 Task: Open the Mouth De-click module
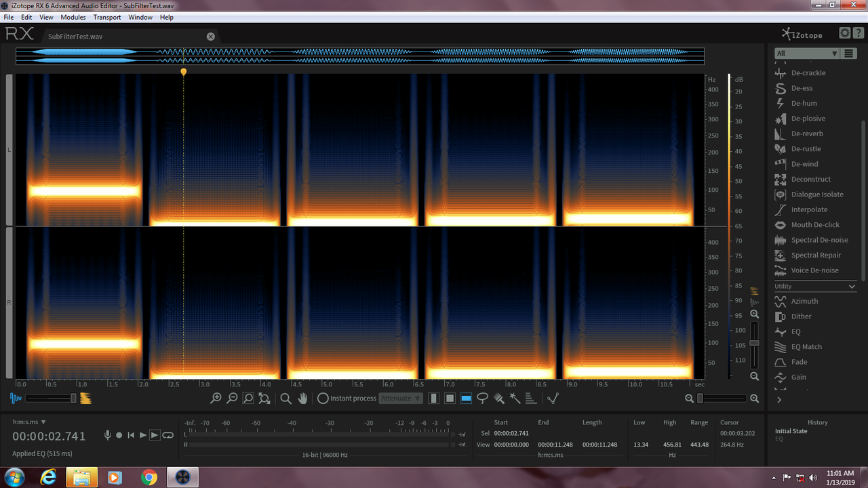[x=806, y=224]
